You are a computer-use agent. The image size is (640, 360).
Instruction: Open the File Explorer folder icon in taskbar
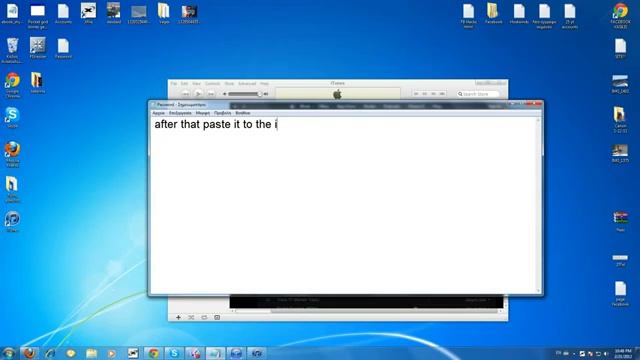(x=91, y=353)
